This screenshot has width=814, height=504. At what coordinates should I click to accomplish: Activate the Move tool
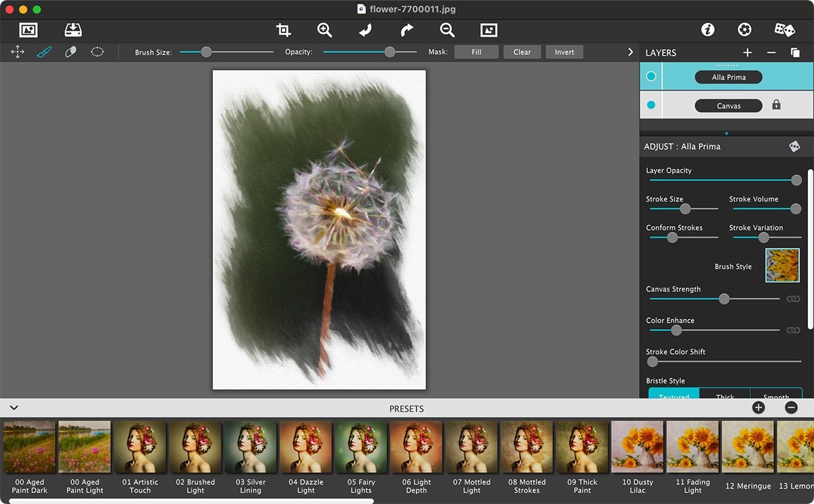coord(17,51)
